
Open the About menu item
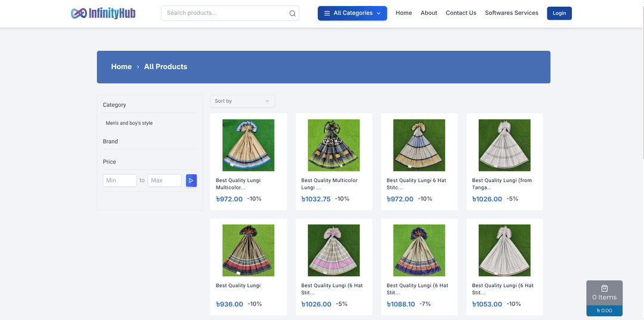[429, 13]
